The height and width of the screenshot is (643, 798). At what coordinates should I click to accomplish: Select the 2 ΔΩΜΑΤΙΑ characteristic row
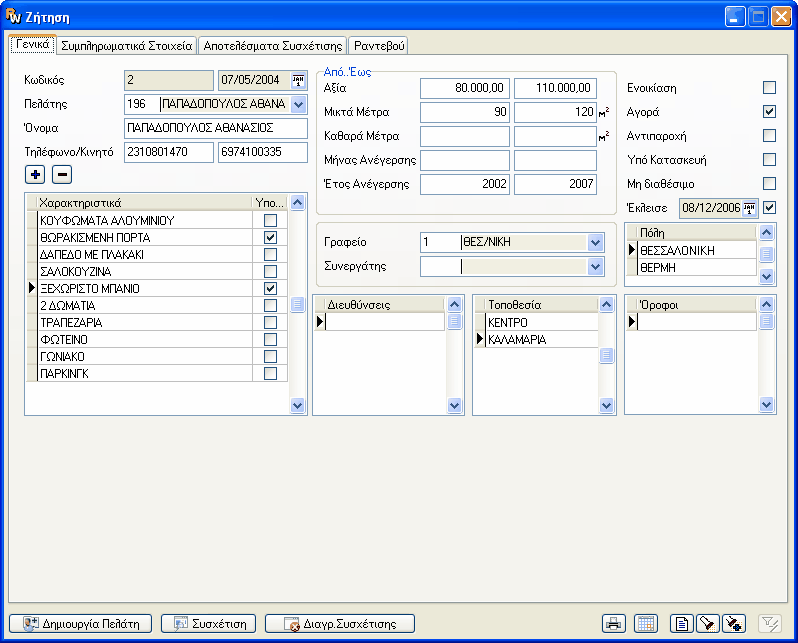(x=146, y=305)
